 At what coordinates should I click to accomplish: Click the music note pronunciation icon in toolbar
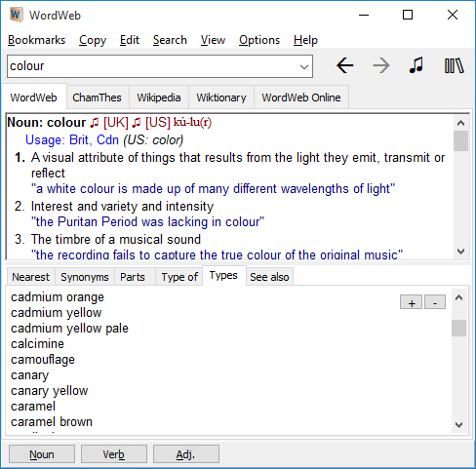coord(416,65)
